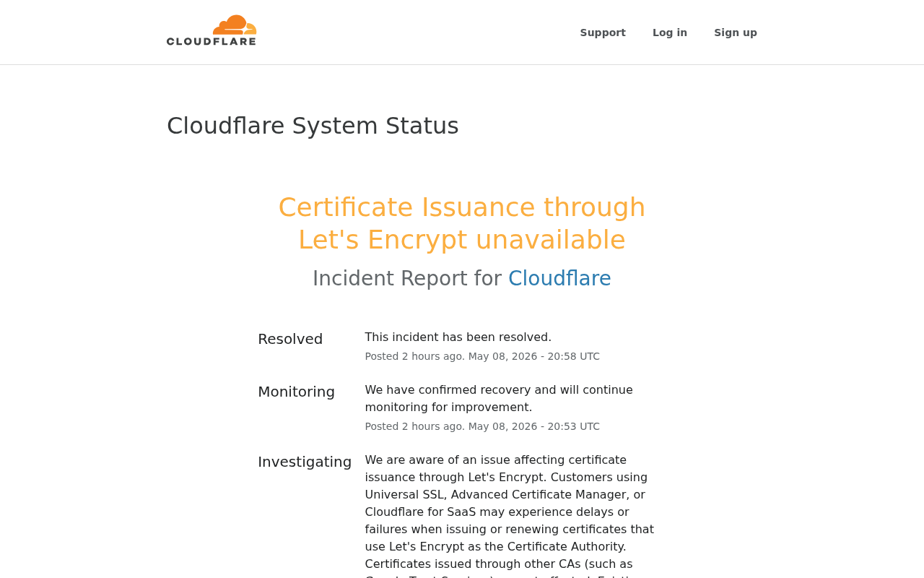
Task: Click the Certificate Issuance incident title
Action: 462,223
